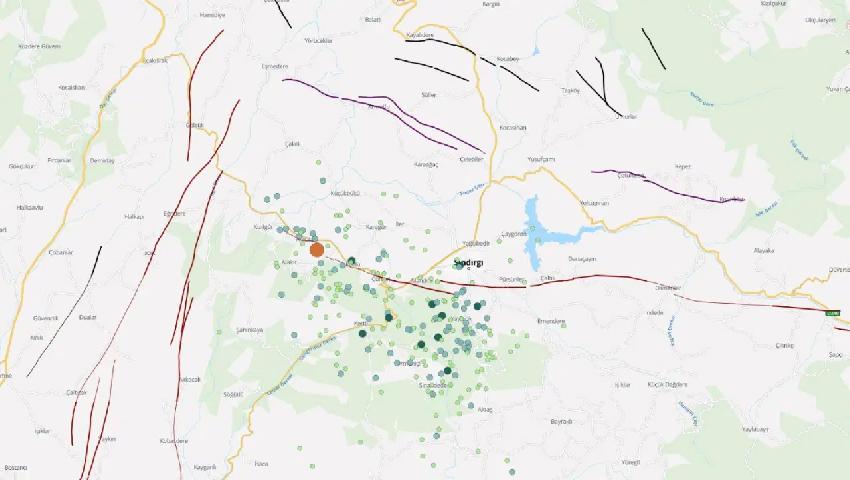Screen dimensions: 850x480
Task: Click the bold Sındırgı town label
Action: coord(468,263)
